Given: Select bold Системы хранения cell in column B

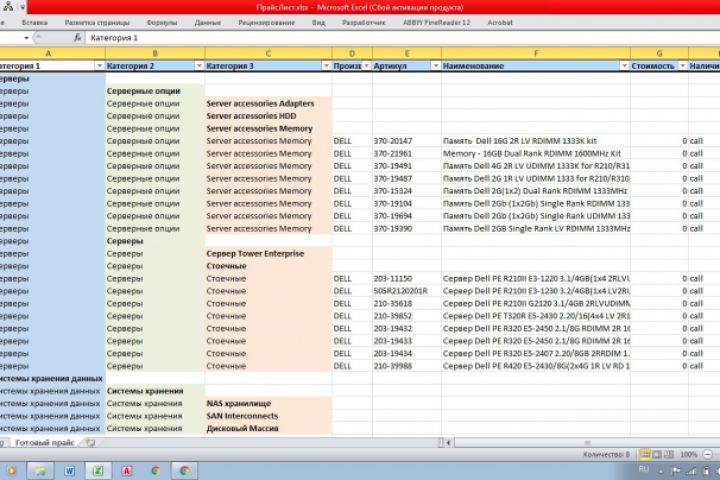Looking at the screenshot, I should [x=155, y=391].
